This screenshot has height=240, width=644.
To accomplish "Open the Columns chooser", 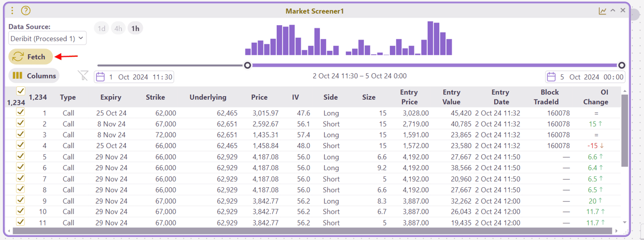I will pos(34,76).
